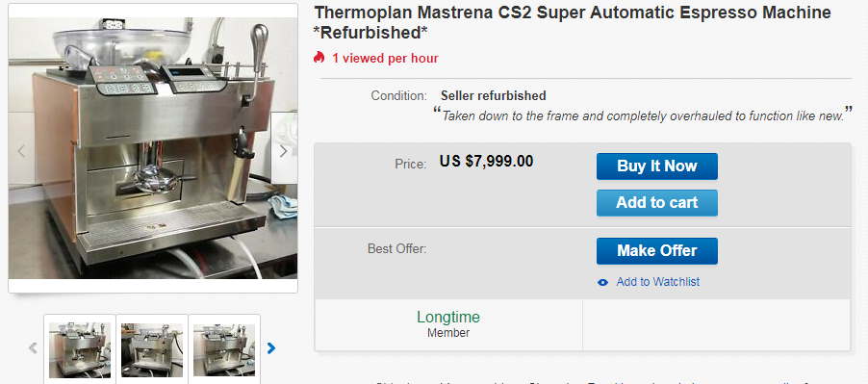
Task: Select the second espresso machine thumbnail
Action: coord(152,349)
